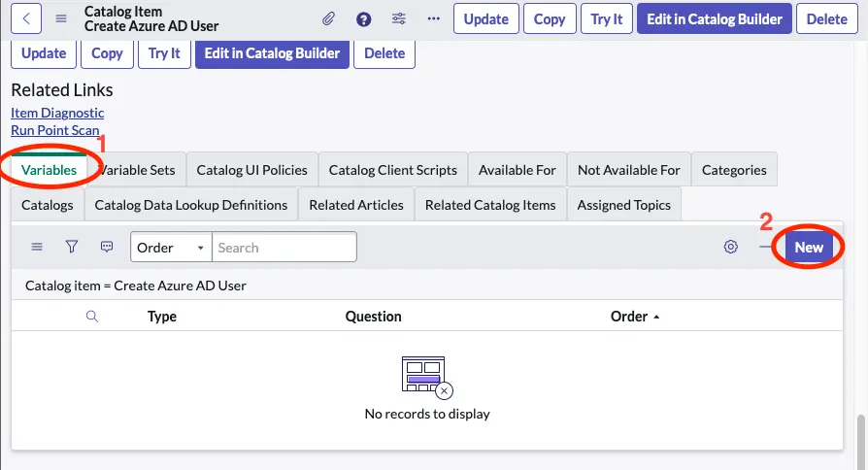Open Catalog Data Lookup Definitions tab
This screenshot has height=470, width=868.
(x=191, y=205)
